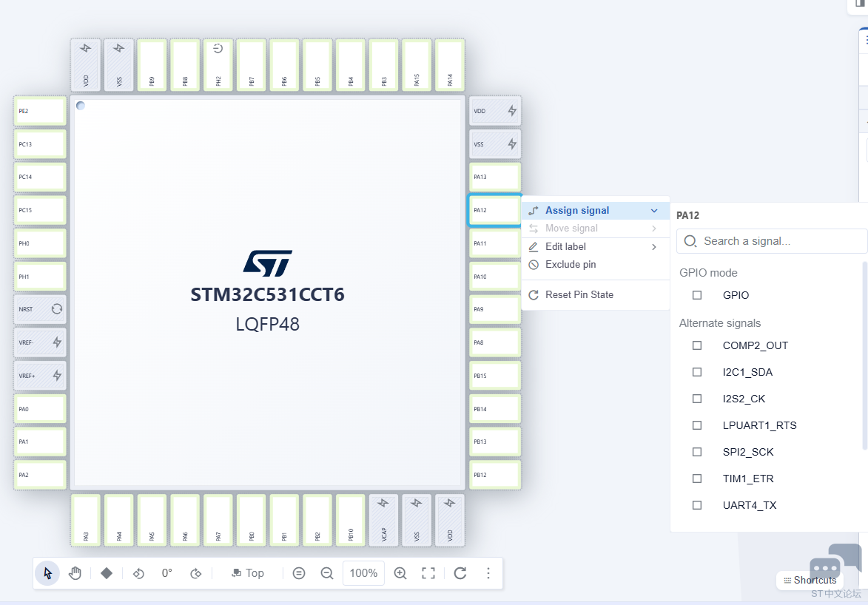Choose Exclude pin from context menu
The height and width of the screenshot is (605, 868).
tap(570, 265)
